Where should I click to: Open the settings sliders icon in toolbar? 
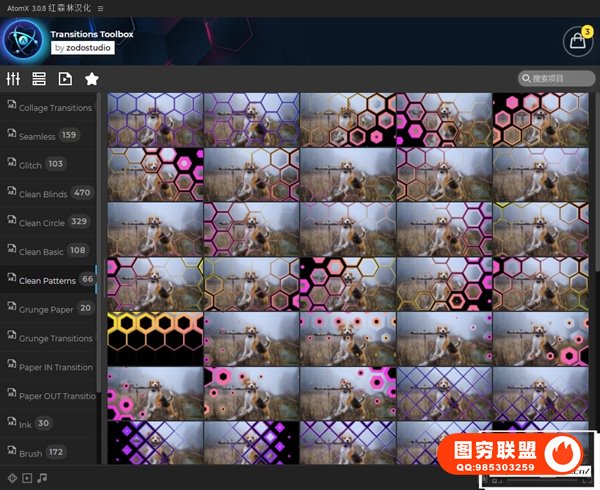[13, 79]
